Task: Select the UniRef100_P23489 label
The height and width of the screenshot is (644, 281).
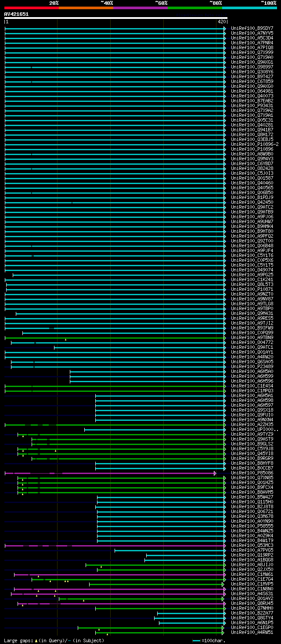Action: pos(252,366)
